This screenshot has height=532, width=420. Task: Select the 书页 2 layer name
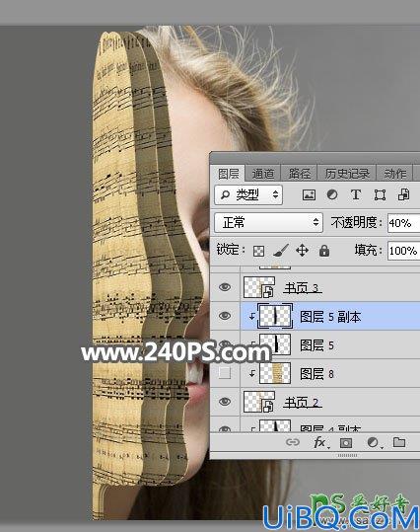point(302,403)
